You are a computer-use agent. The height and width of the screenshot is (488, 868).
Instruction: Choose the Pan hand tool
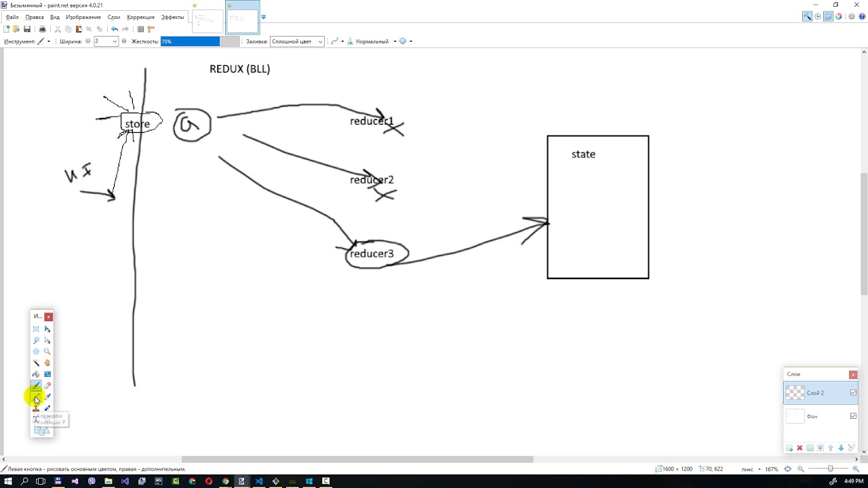click(47, 363)
